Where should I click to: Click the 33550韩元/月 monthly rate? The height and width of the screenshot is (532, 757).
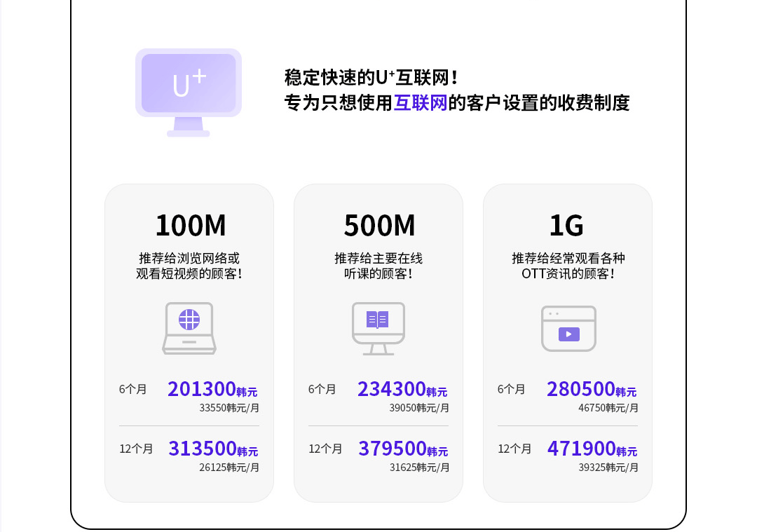pos(229,408)
